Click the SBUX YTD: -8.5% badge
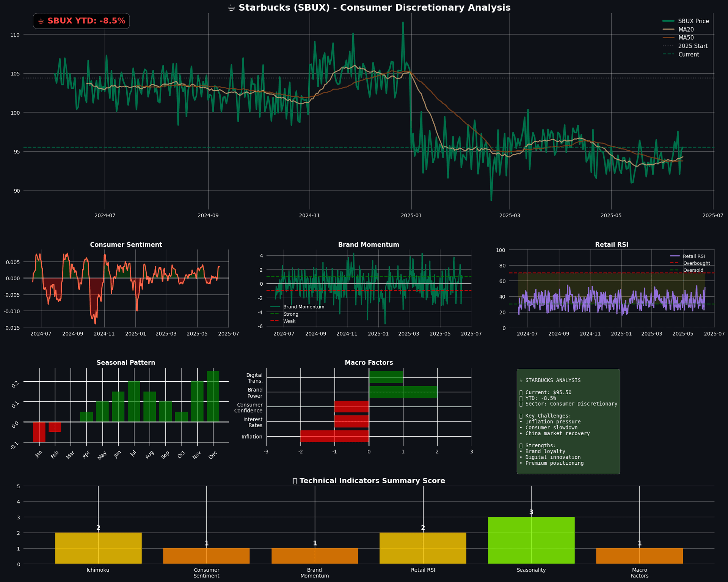728x582 pixels. [81, 21]
